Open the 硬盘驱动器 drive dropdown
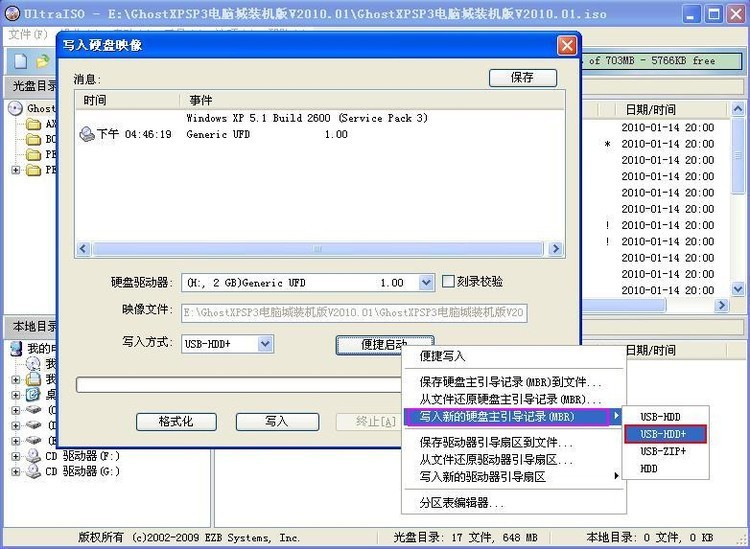Viewport: 750px width, 549px height. [426, 283]
